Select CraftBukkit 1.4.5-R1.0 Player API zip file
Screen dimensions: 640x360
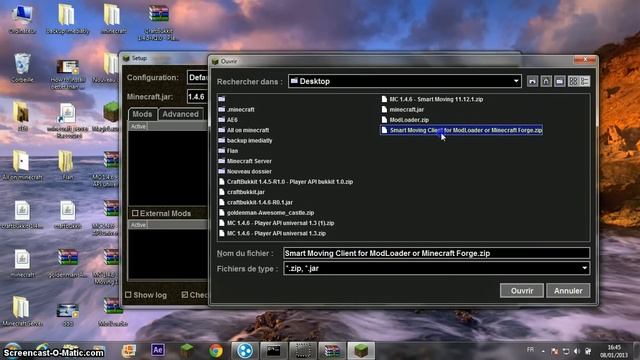click(286, 182)
